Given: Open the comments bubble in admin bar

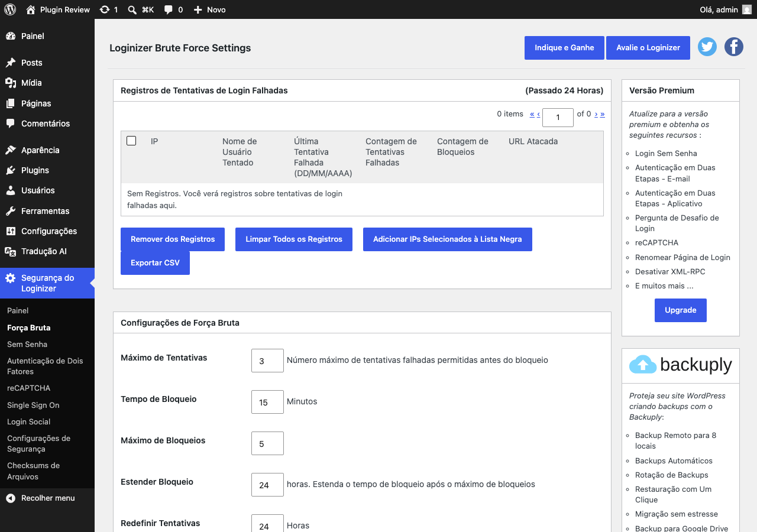Looking at the screenshot, I should (x=169, y=9).
